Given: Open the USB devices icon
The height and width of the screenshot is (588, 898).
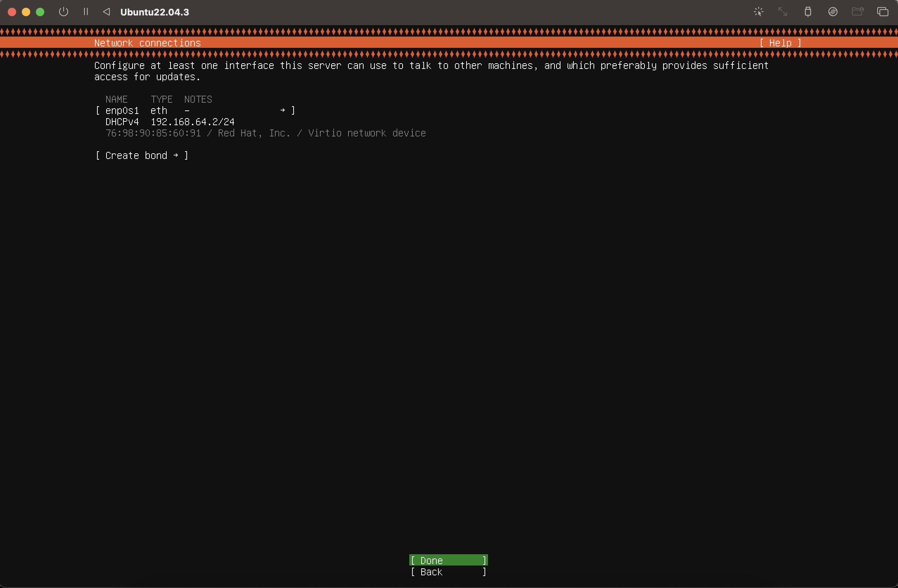Looking at the screenshot, I should coord(807,12).
